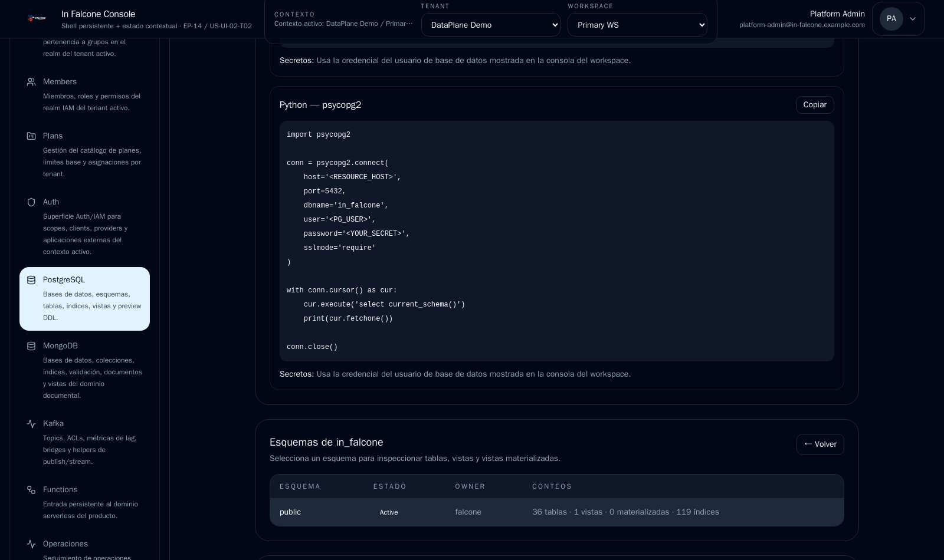The height and width of the screenshot is (560, 944).
Task: Click the PostgreSQL database icon
Action: (31, 280)
